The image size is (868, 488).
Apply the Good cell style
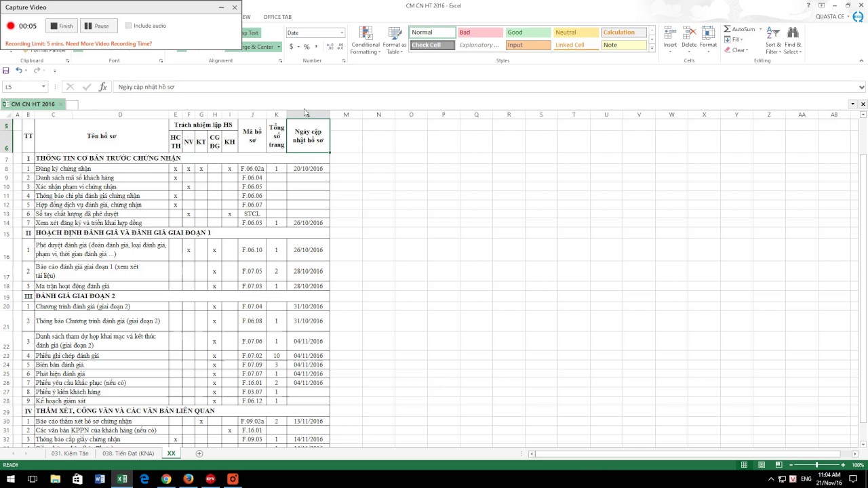(x=528, y=33)
